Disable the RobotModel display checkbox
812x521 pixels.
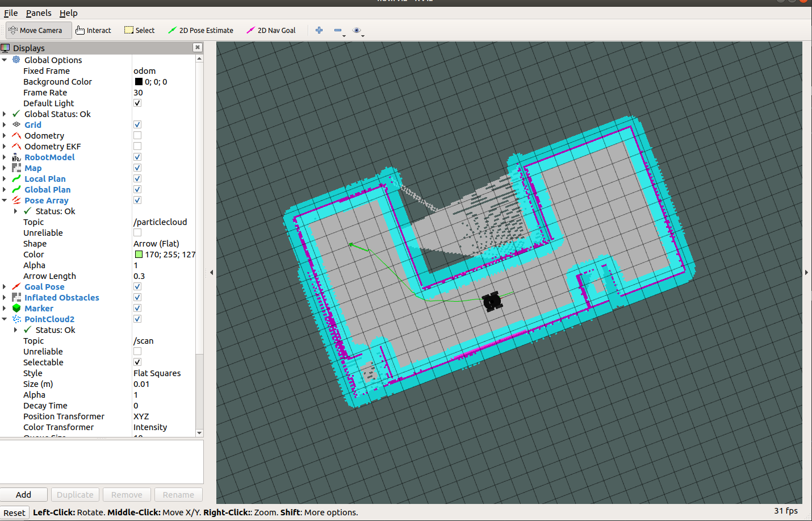point(137,157)
